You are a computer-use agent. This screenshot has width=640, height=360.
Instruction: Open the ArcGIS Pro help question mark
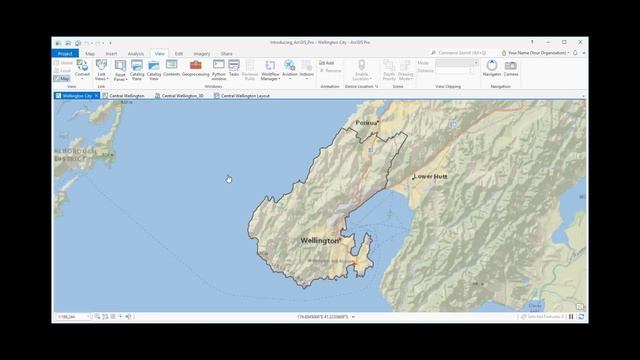[x=532, y=42]
